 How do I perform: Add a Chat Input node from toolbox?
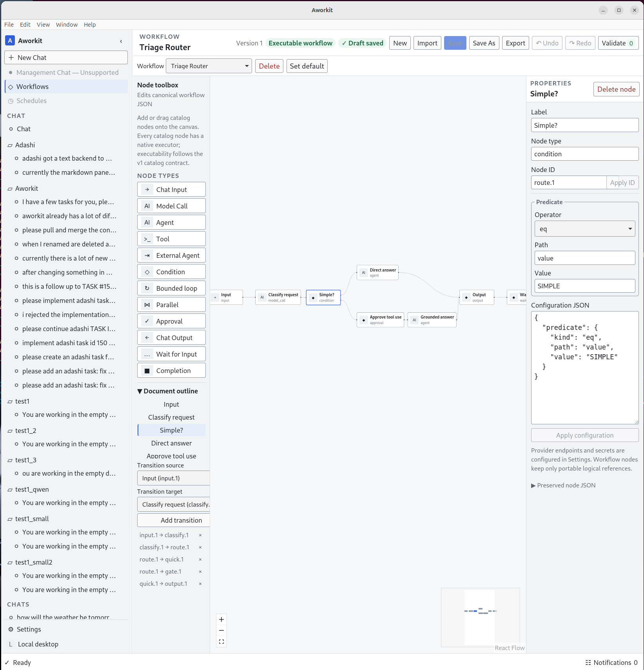pyautogui.click(x=171, y=189)
